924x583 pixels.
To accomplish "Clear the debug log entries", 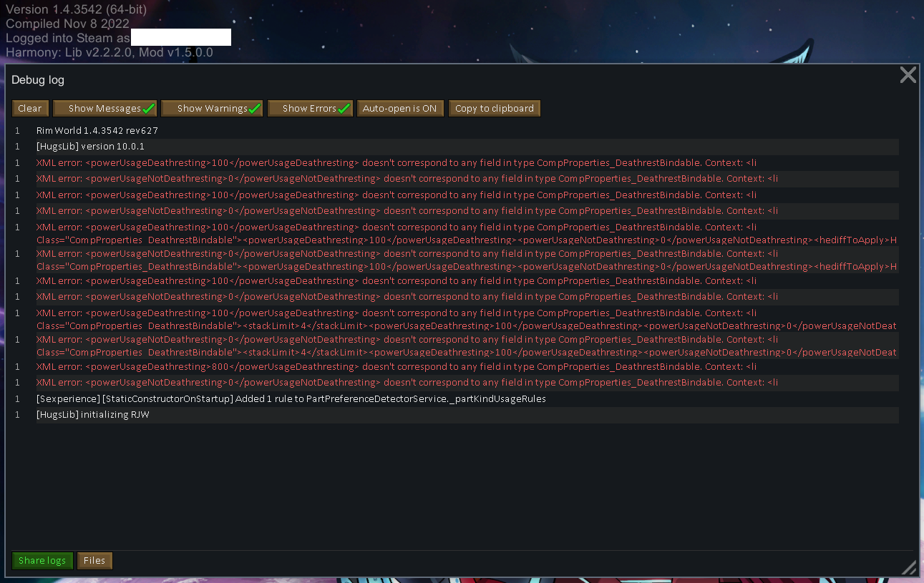I will click(30, 109).
